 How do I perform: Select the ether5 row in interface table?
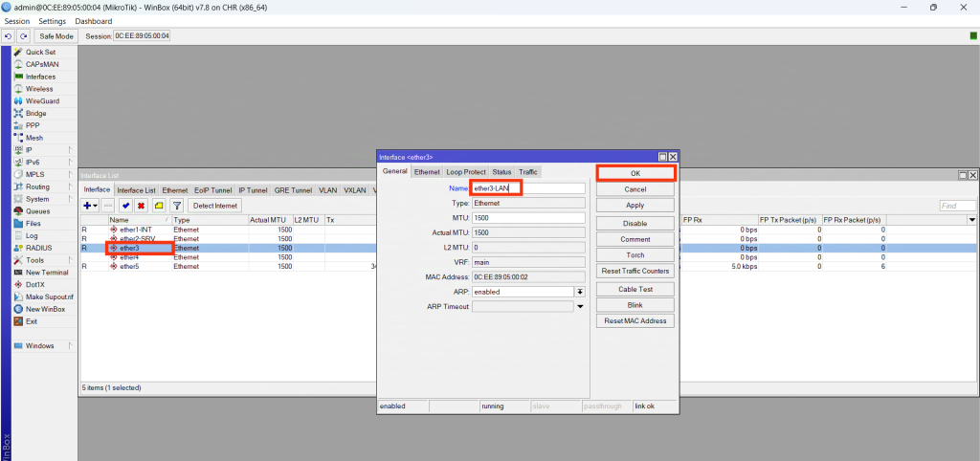coord(129,266)
